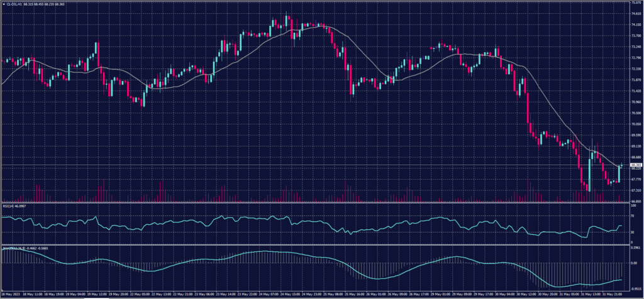Click the divider between RSI and MACD panels

(314, 245)
